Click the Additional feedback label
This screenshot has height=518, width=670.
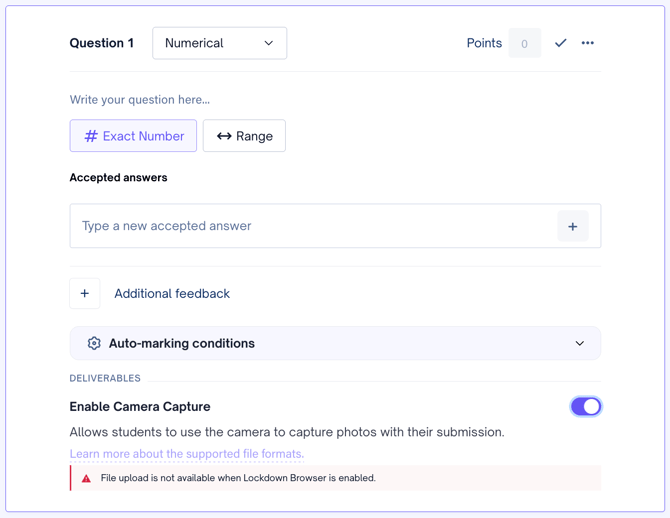172,294
